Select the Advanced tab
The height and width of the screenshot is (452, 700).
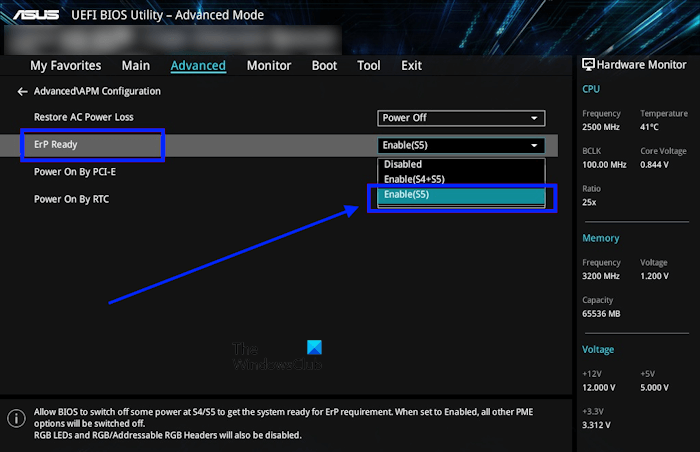198,66
